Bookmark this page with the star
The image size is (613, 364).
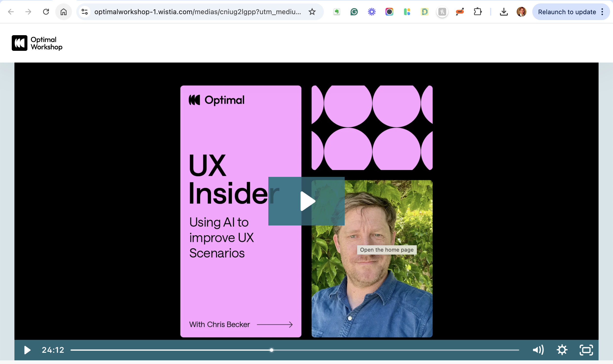pos(312,11)
